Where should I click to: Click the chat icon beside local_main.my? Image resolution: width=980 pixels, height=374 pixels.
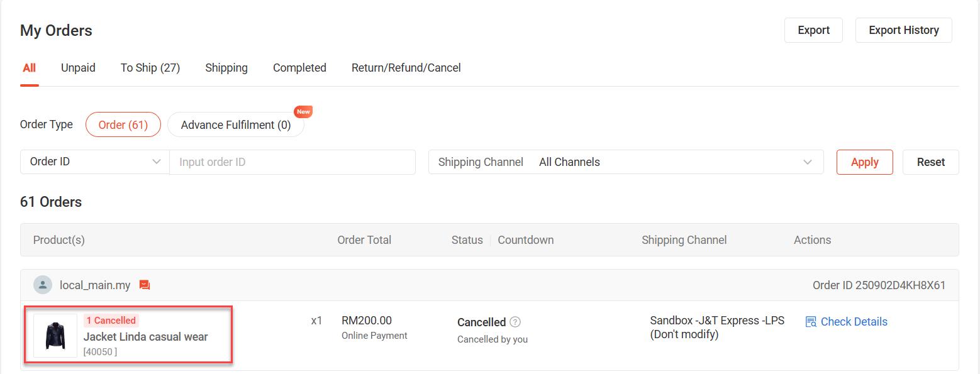(x=145, y=285)
